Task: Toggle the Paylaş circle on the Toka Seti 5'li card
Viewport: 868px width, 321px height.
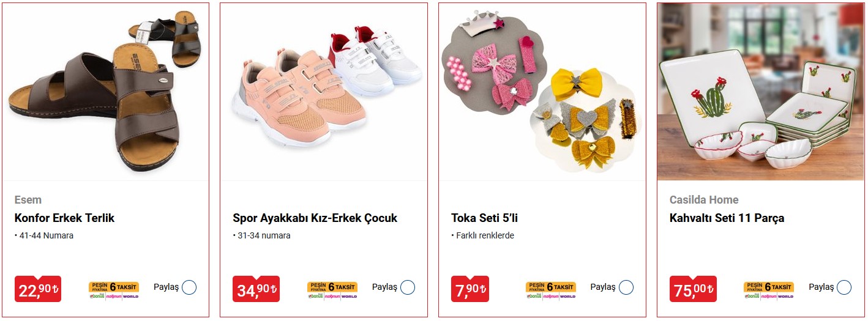Action: click(x=626, y=287)
